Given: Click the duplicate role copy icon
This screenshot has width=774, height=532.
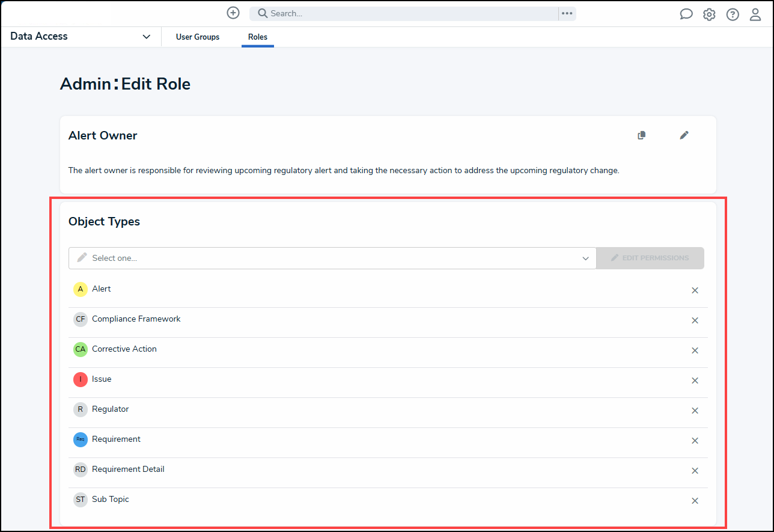Looking at the screenshot, I should coord(642,135).
